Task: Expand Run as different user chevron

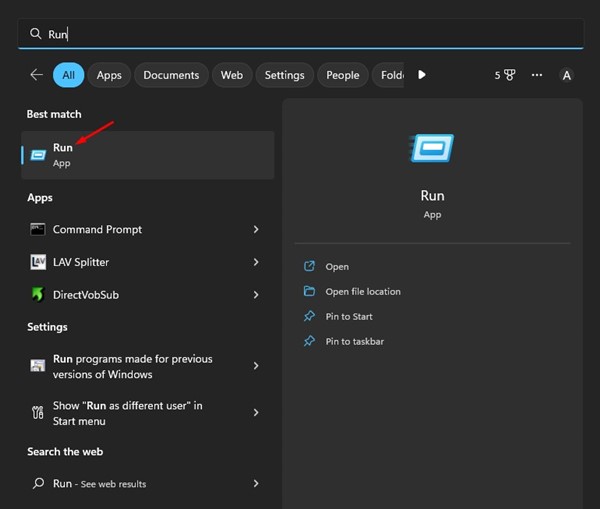Action: click(x=256, y=413)
